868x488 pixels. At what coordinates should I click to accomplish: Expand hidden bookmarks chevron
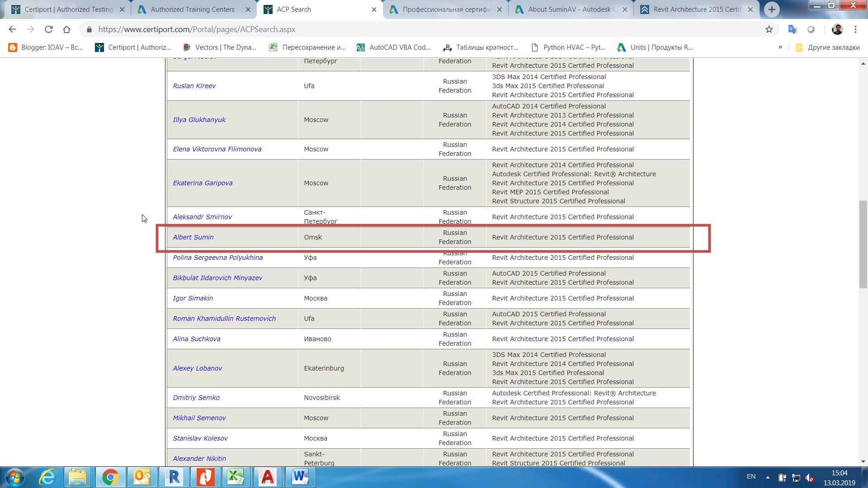pyautogui.click(x=780, y=47)
